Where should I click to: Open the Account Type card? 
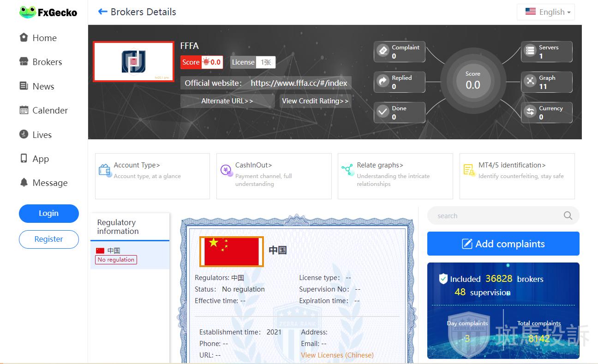[x=152, y=176]
